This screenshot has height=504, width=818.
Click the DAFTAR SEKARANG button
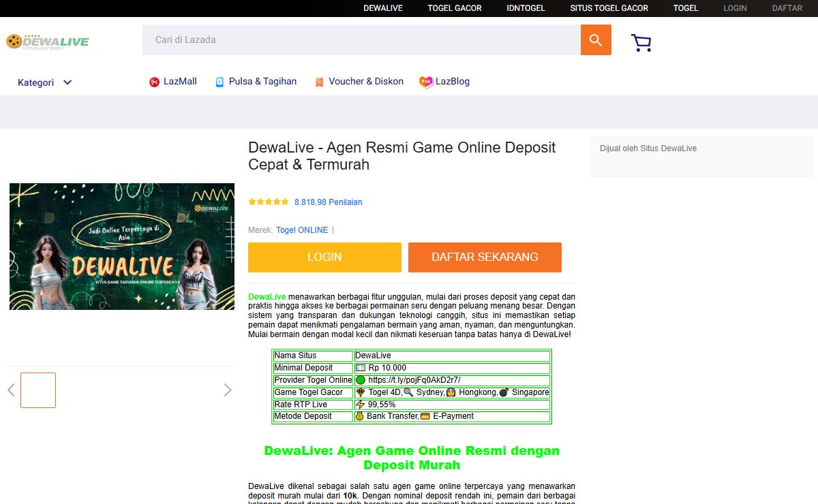click(x=485, y=257)
